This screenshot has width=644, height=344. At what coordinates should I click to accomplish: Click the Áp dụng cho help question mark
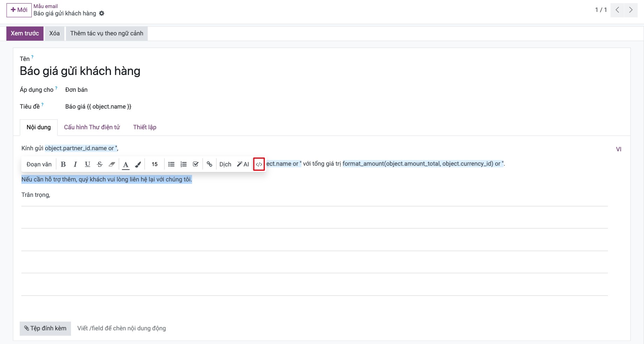point(56,88)
